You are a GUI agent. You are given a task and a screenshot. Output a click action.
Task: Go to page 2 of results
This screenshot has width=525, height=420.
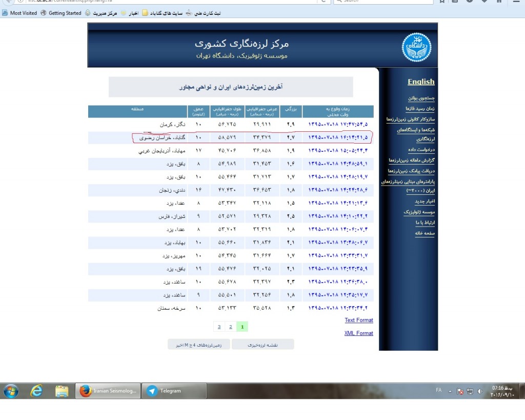click(230, 327)
